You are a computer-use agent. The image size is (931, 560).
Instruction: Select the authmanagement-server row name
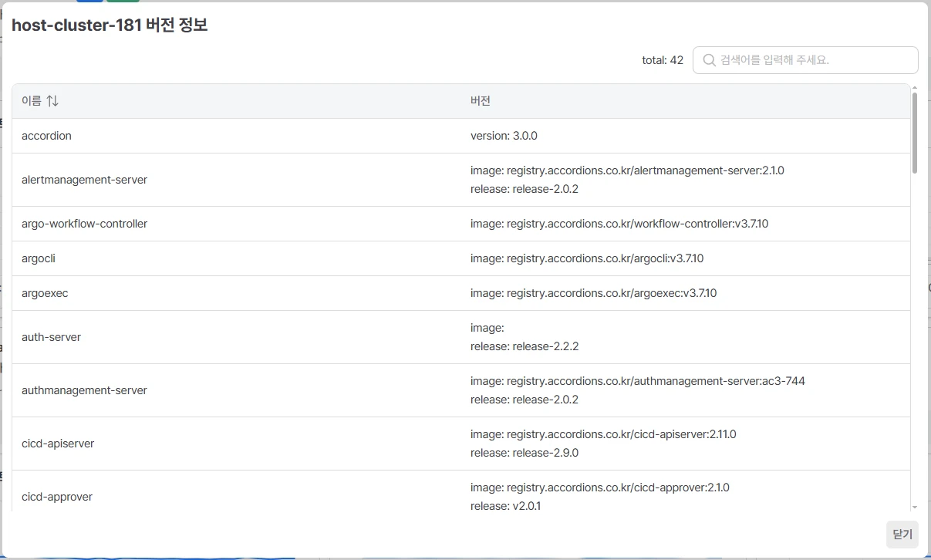pos(84,390)
